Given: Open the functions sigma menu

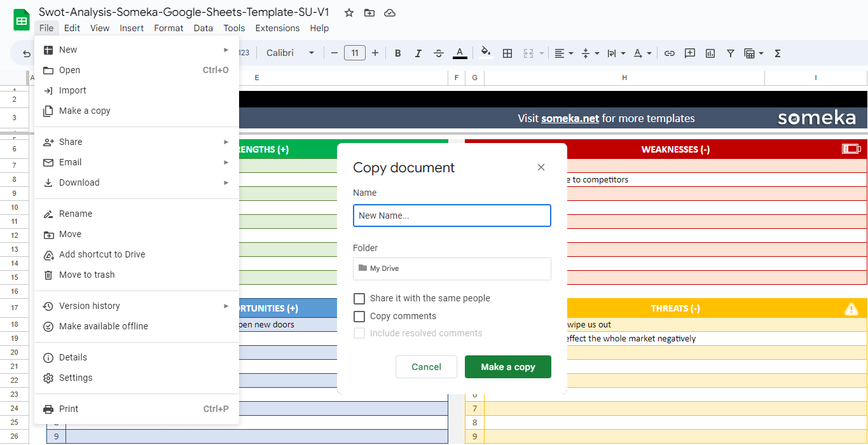Looking at the screenshot, I should coord(777,53).
